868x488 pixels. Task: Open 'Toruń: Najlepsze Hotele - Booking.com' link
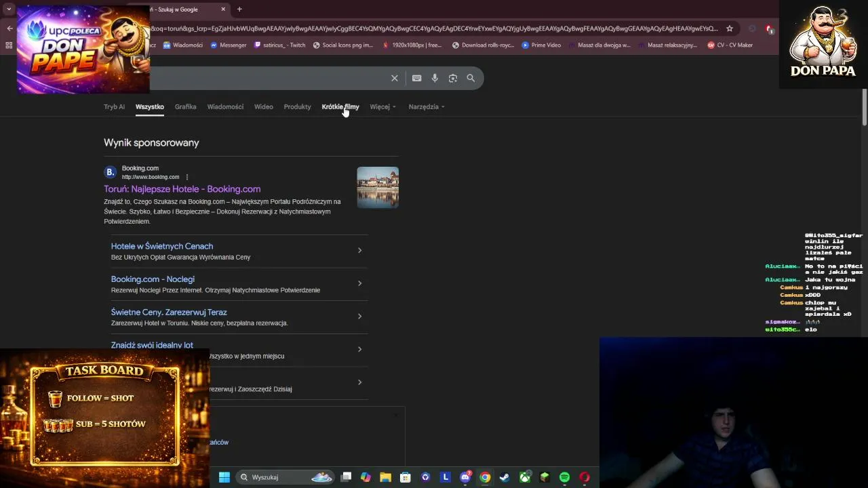click(182, 189)
